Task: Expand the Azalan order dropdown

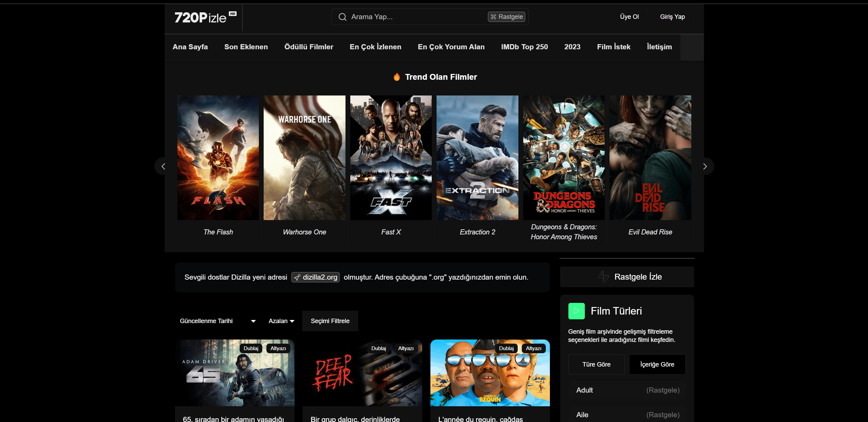Action: (281, 321)
